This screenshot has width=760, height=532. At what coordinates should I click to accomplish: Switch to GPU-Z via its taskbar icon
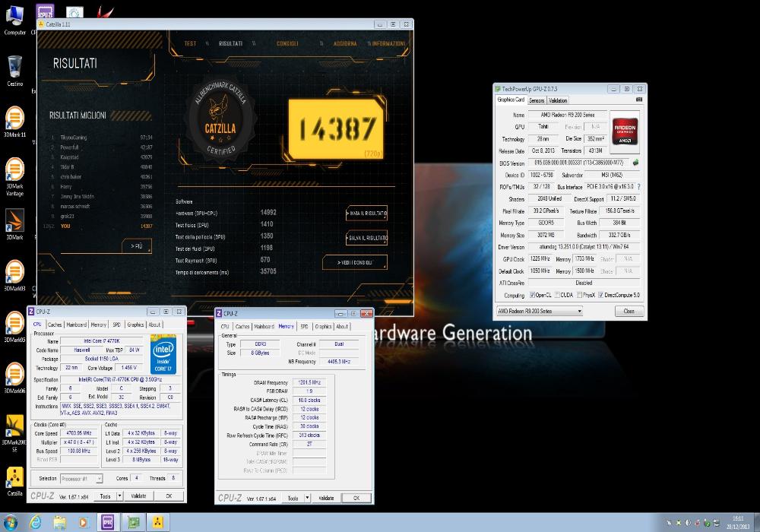pos(133,522)
